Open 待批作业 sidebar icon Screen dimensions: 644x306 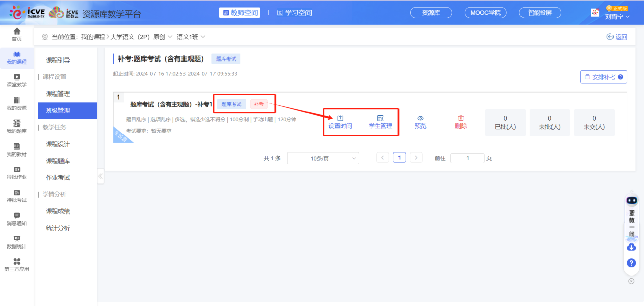click(17, 173)
